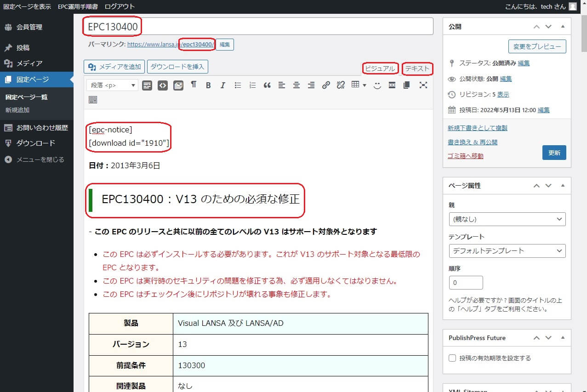The height and width of the screenshot is (392, 587).
Task: Click the 順序 order number field
Action: (466, 283)
